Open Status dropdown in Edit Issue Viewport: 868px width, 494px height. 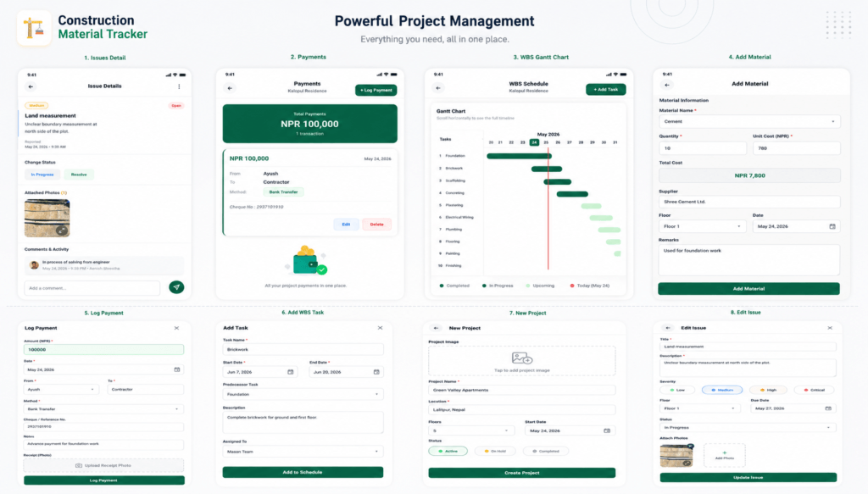pos(748,428)
